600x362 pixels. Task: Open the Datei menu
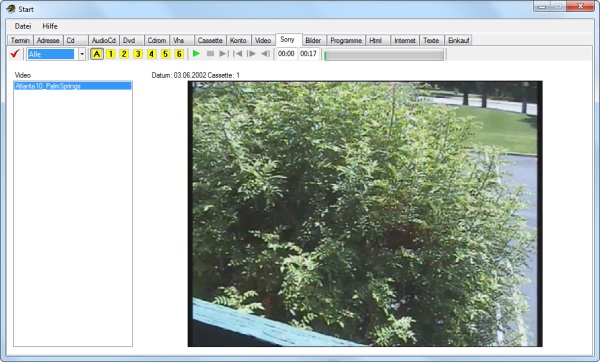pos(23,26)
